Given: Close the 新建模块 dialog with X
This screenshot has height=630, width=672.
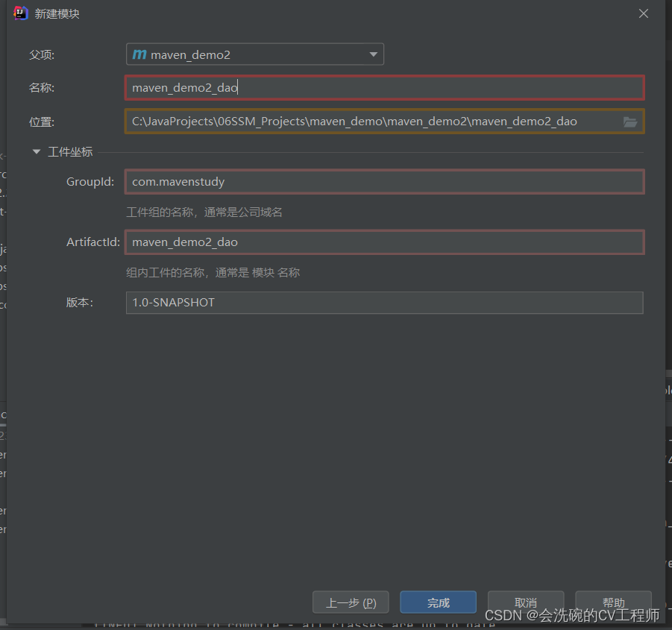Looking at the screenshot, I should pos(644,13).
